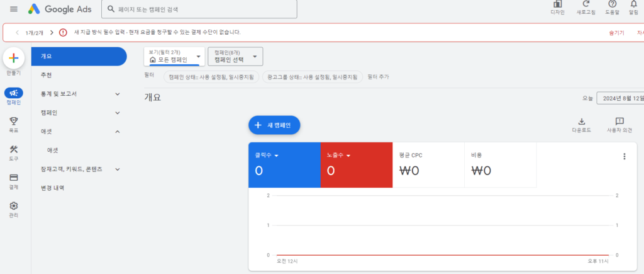Click the payment method alert message
The width and height of the screenshot is (644, 274).
(x=157, y=33)
